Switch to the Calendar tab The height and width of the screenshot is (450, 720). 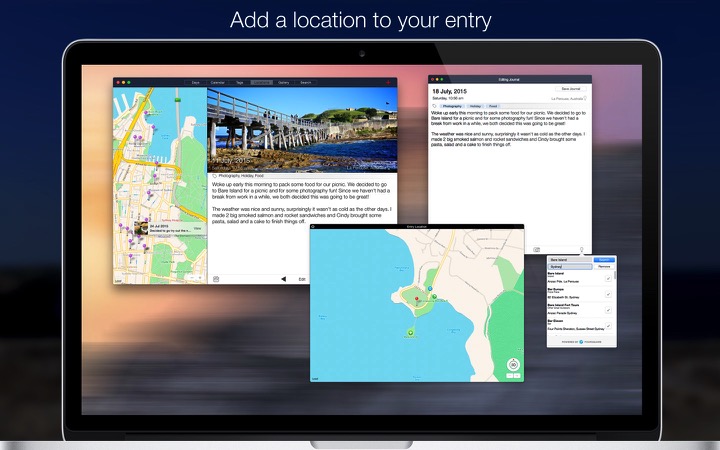point(217,83)
